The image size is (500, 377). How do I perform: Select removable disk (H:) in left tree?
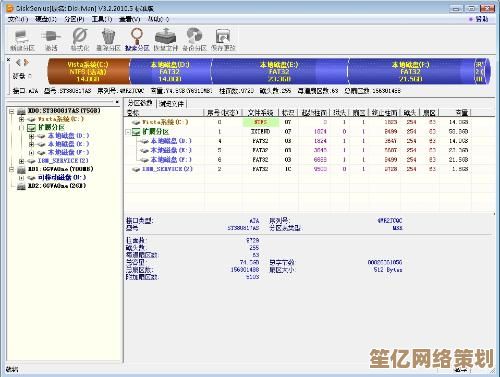coord(62,178)
